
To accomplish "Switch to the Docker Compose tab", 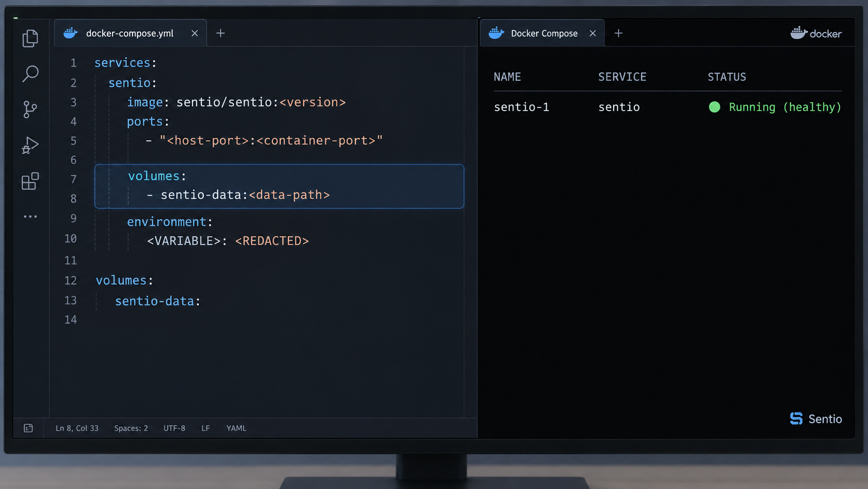I will [x=542, y=33].
